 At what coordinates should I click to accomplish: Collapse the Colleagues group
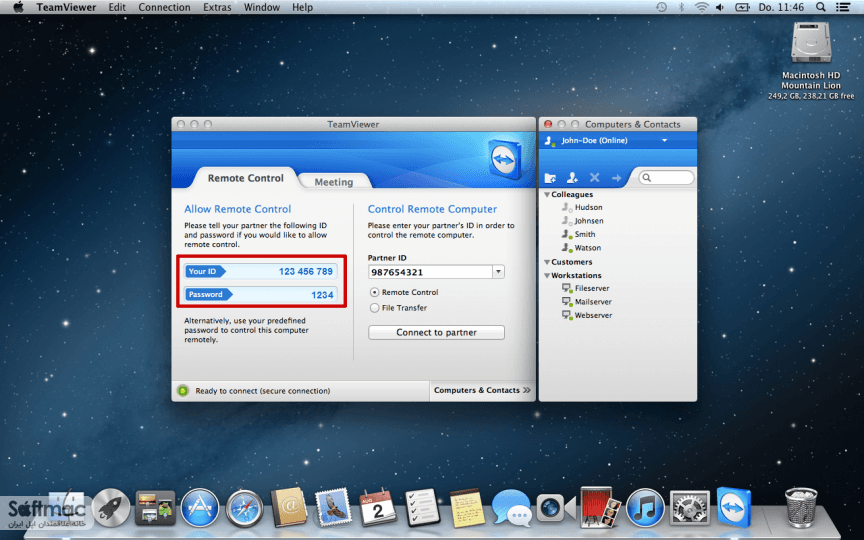pos(547,195)
